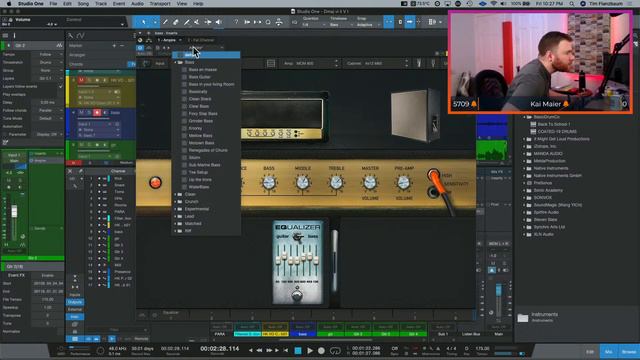The image size is (640, 360).
Task: Select the Bass en masse preset
Action: click(202, 70)
